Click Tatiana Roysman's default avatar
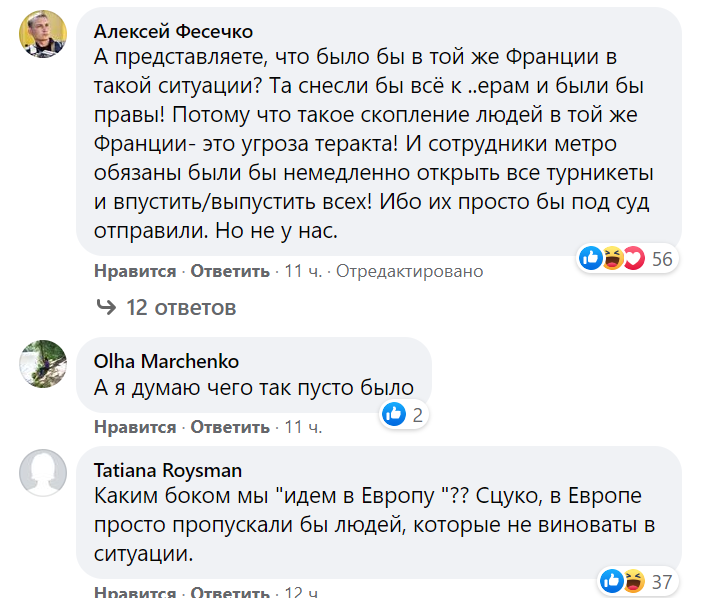704x598 pixels. [x=42, y=470]
